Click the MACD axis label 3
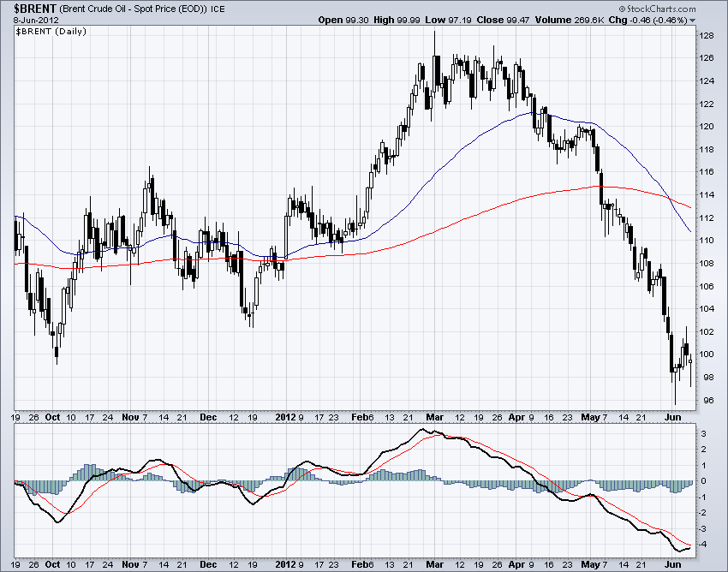Image resolution: width=728 pixels, height=572 pixels. click(704, 434)
